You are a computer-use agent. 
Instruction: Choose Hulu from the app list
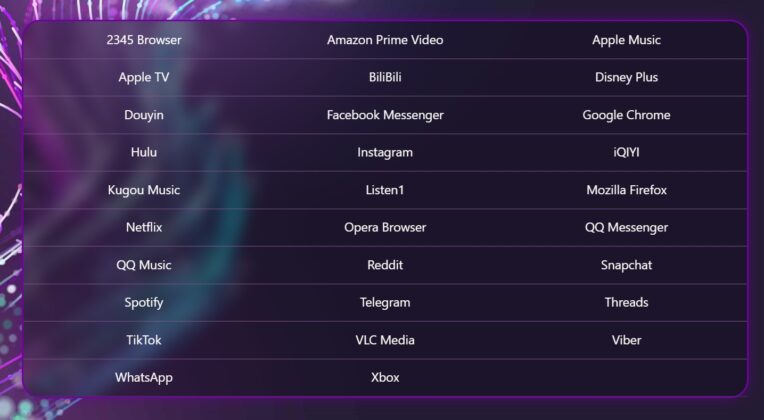click(x=144, y=152)
